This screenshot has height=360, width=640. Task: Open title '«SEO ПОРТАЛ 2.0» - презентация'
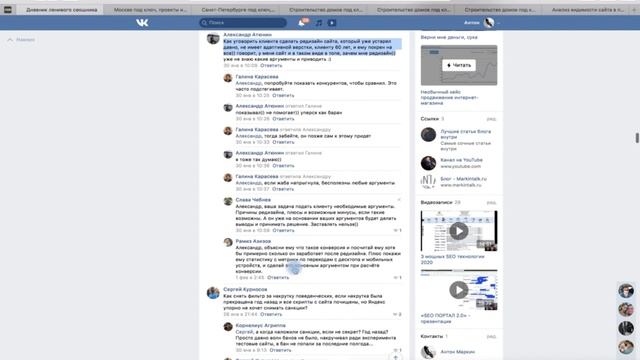click(x=445, y=318)
